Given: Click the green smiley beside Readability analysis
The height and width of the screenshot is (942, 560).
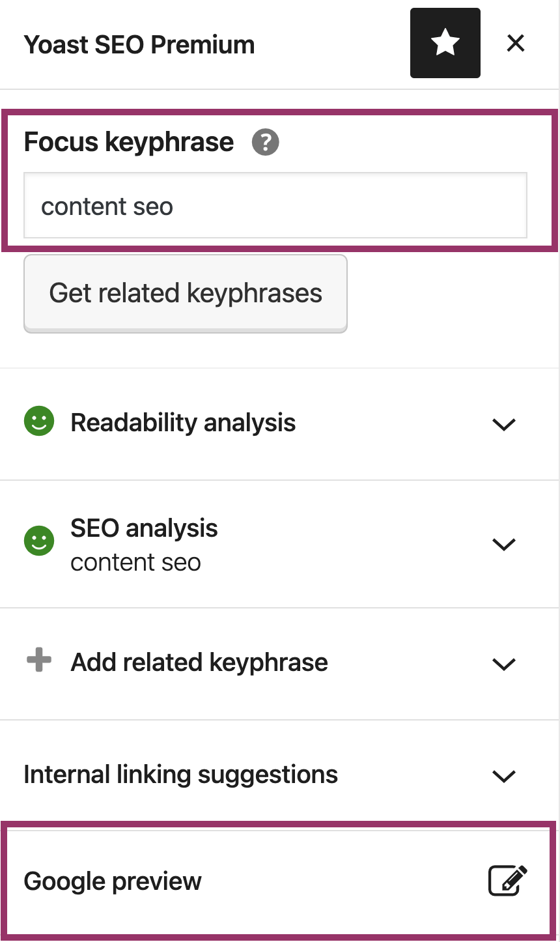Looking at the screenshot, I should [39, 422].
